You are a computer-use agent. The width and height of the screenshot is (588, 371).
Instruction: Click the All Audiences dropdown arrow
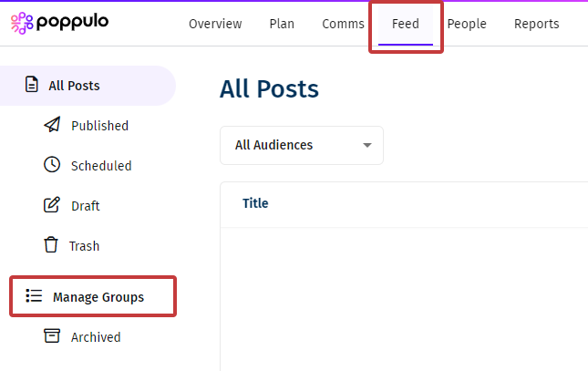pyautogui.click(x=367, y=145)
